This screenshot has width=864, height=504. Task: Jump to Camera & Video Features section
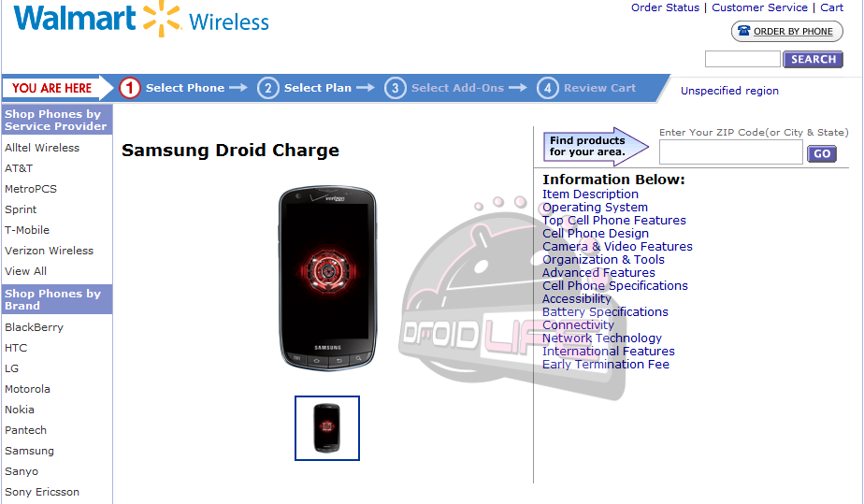click(617, 246)
